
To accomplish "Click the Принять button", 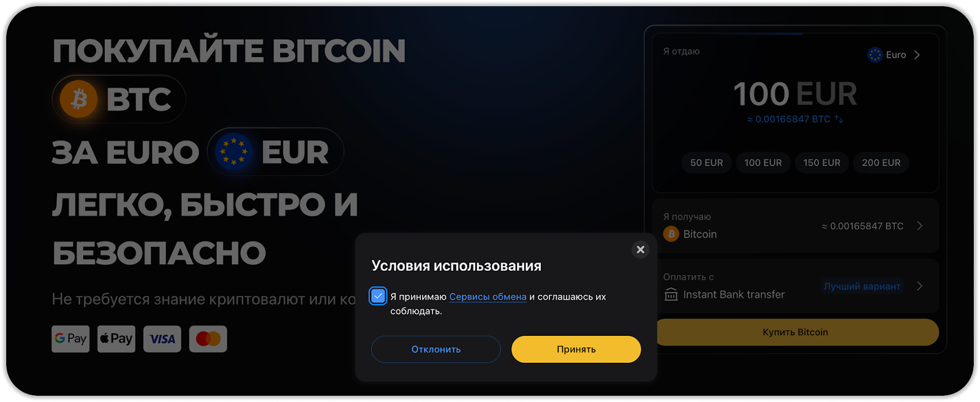I will [x=576, y=349].
